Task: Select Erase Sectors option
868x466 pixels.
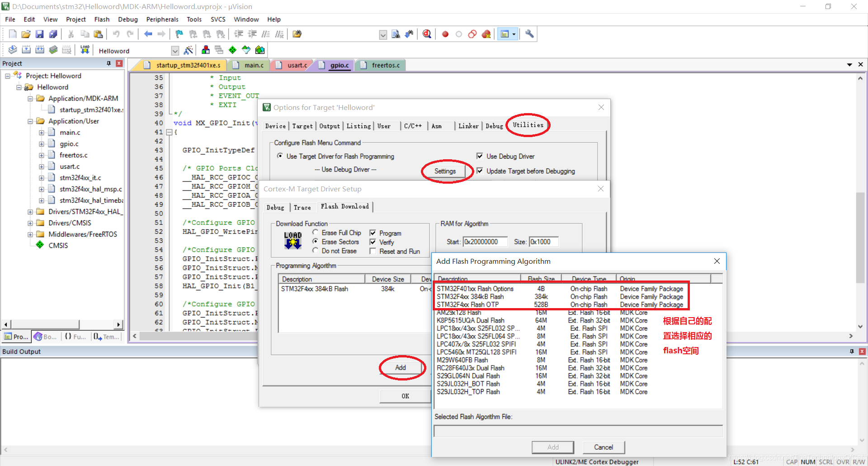Action: coord(316,242)
